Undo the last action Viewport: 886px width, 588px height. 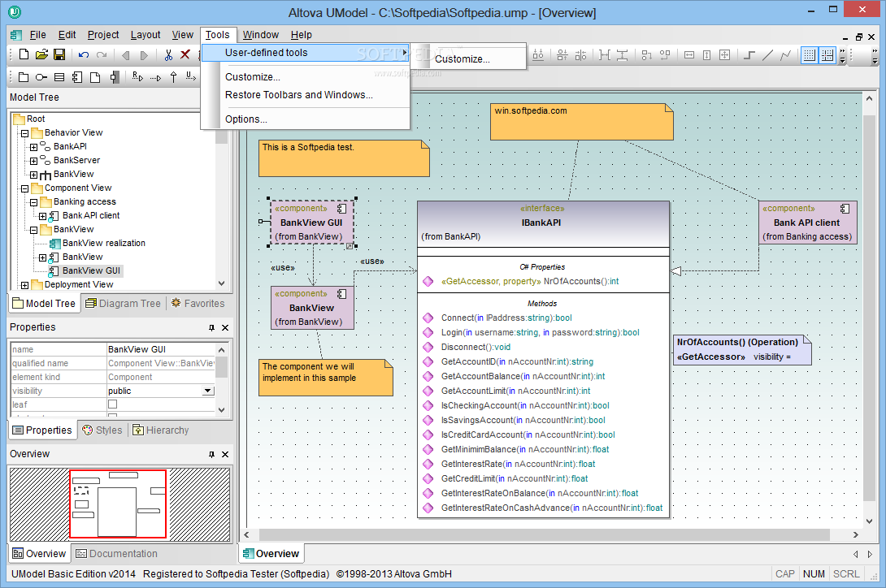[84, 54]
